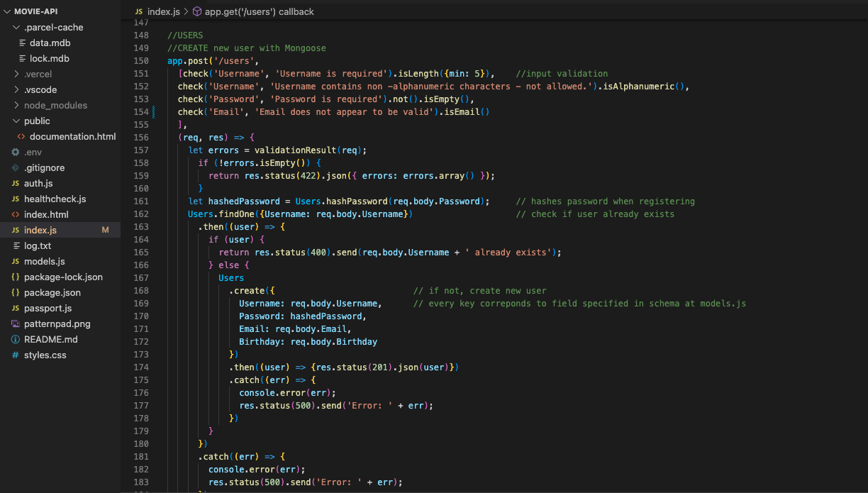Open the app.get('/users') callback breadcrumb
Viewport: 868px width, 493px height.
coord(259,12)
